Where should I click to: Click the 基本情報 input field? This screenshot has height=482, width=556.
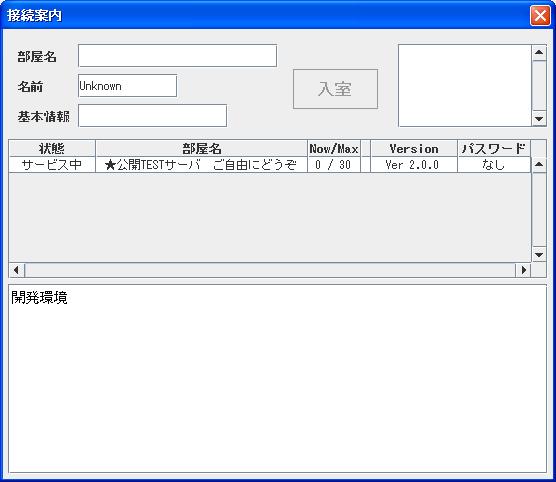152,116
